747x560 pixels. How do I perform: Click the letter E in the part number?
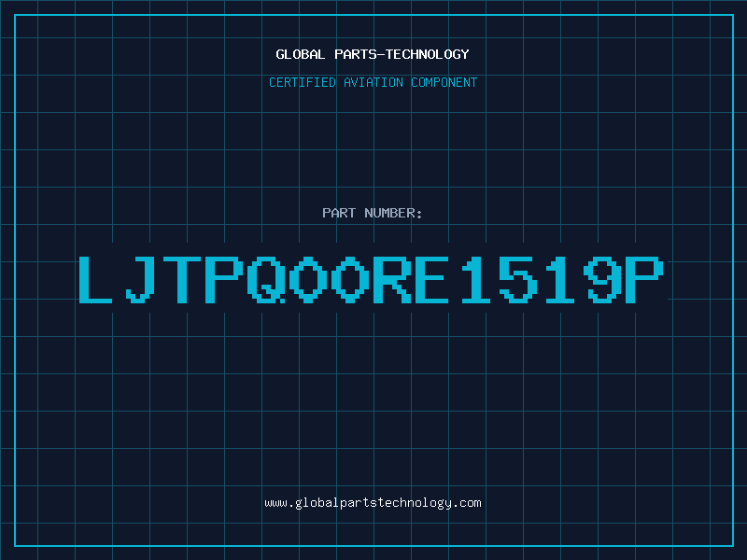[431, 279]
